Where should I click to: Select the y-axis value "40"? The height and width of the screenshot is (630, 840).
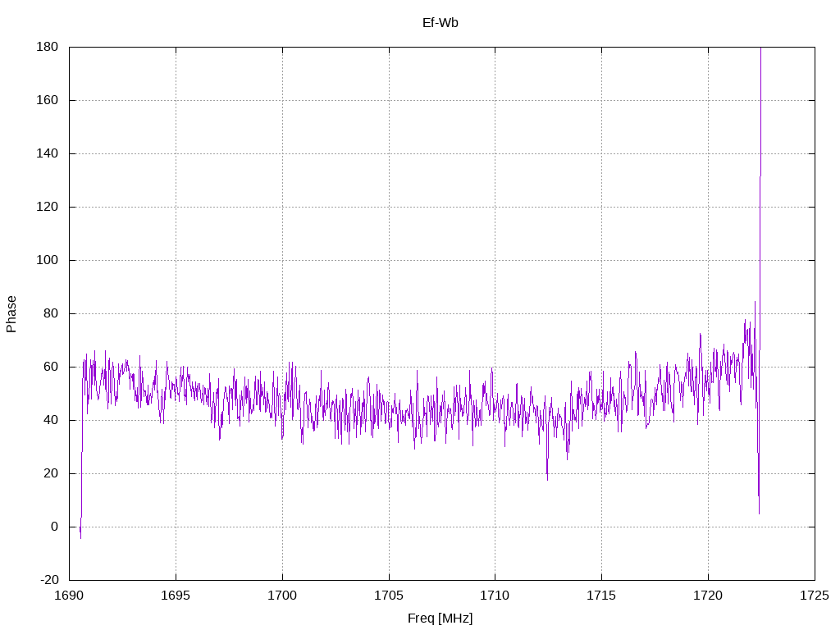click(51, 420)
